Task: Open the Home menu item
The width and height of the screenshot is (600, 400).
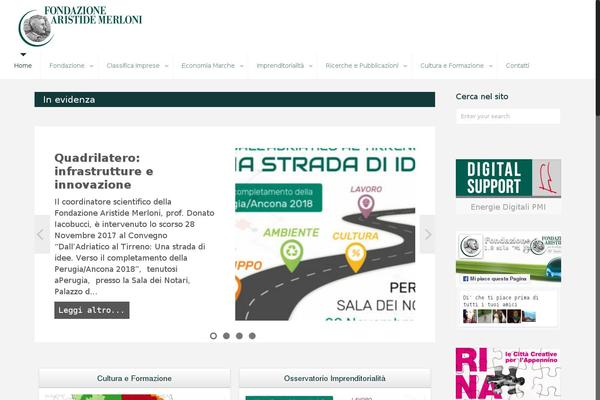Action: point(23,65)
